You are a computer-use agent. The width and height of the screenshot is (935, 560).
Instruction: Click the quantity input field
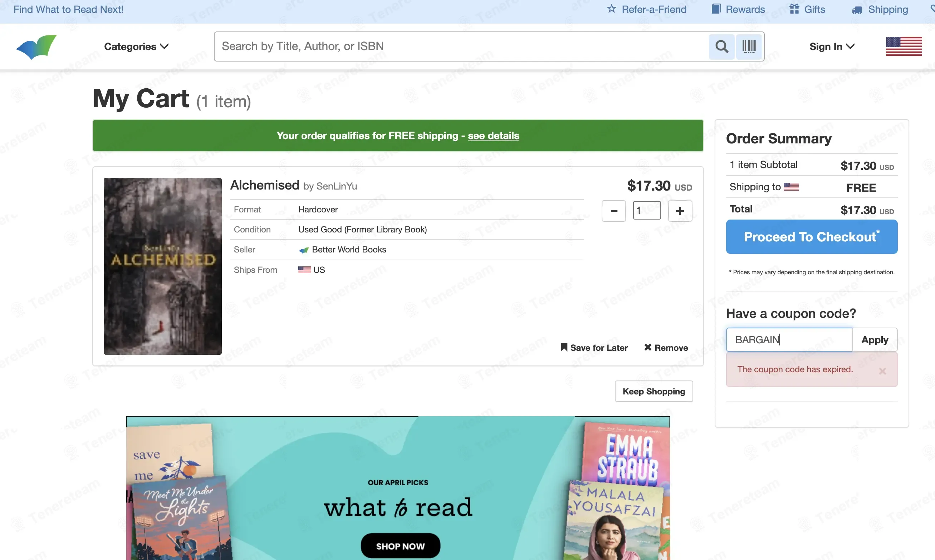pos(647,211)
